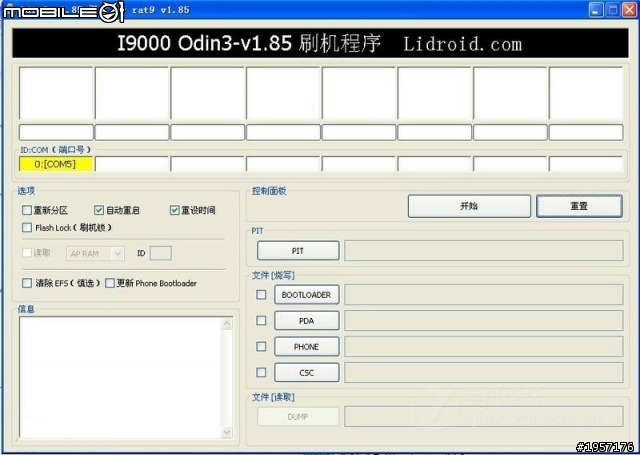Screen dimensions: 640x455
Task: Tick the checkbox beside CSC
Action: click(261, 372)
